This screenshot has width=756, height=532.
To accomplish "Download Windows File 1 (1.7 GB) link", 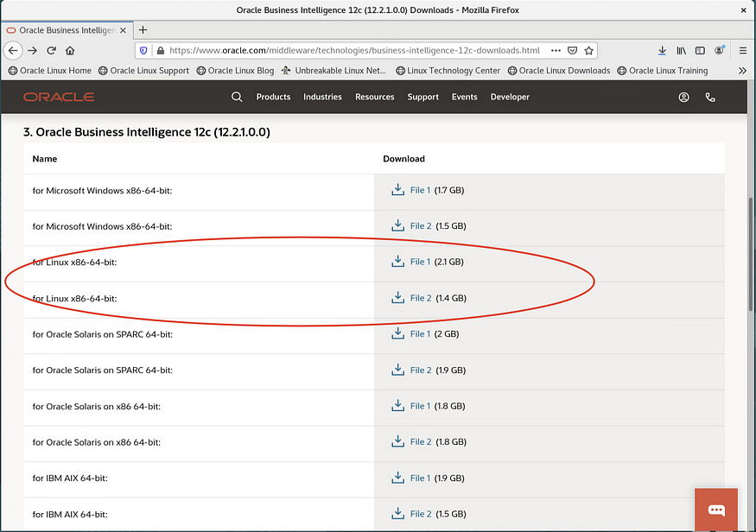I will [x=420, y=190].
